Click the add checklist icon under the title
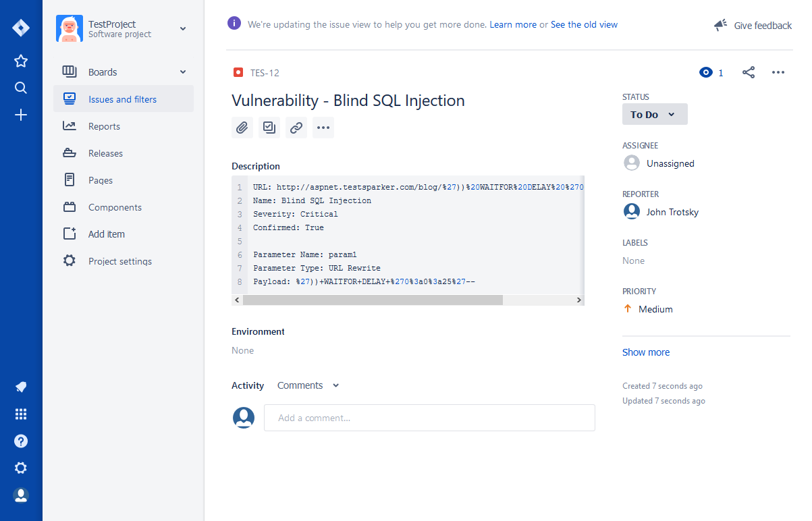 269,128
